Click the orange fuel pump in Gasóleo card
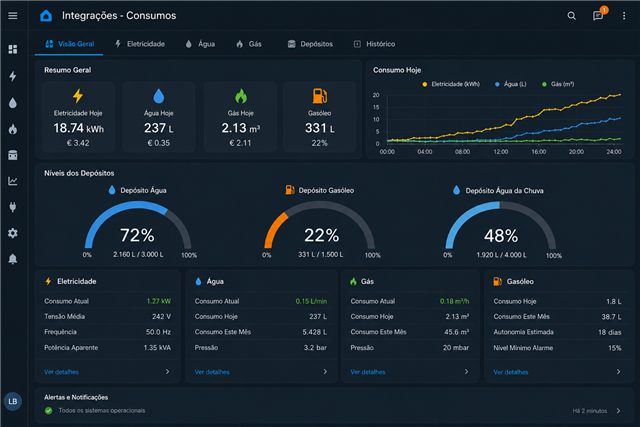640x427 pixels. (x=320, y=96)
